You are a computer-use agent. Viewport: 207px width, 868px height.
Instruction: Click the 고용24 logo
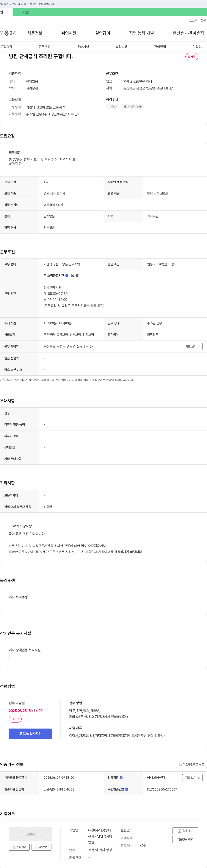point(8,33)
